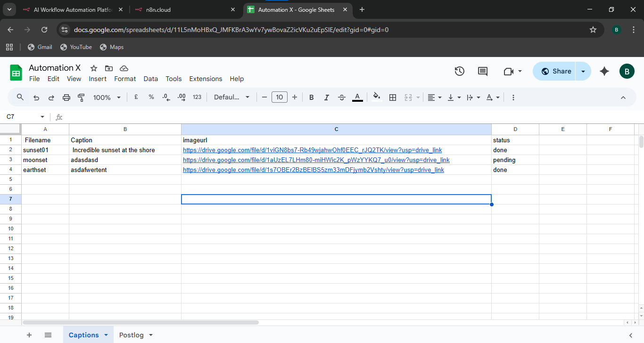Toggle strikethrough formatting
This screenshot has width=644, height=343.
point(341,97)
